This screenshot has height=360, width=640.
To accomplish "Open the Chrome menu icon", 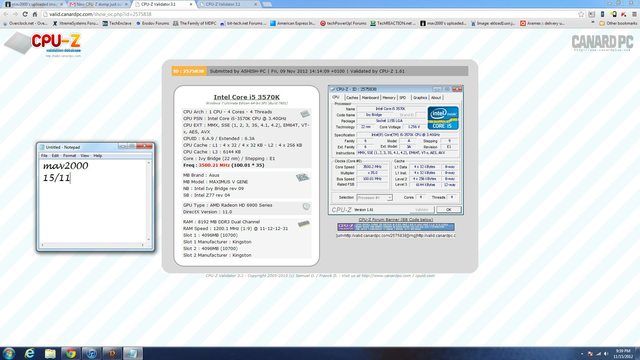I will coord(634,14).
